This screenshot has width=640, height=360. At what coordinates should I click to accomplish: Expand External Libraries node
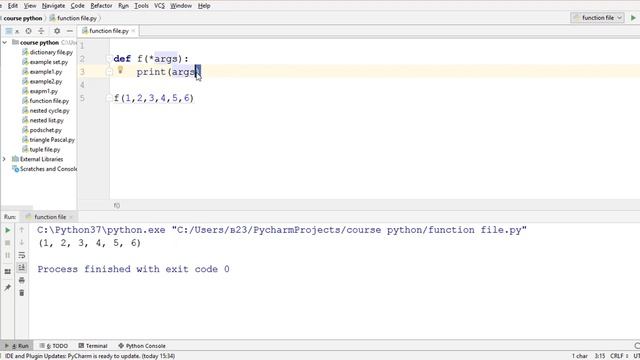pos(4,159)
